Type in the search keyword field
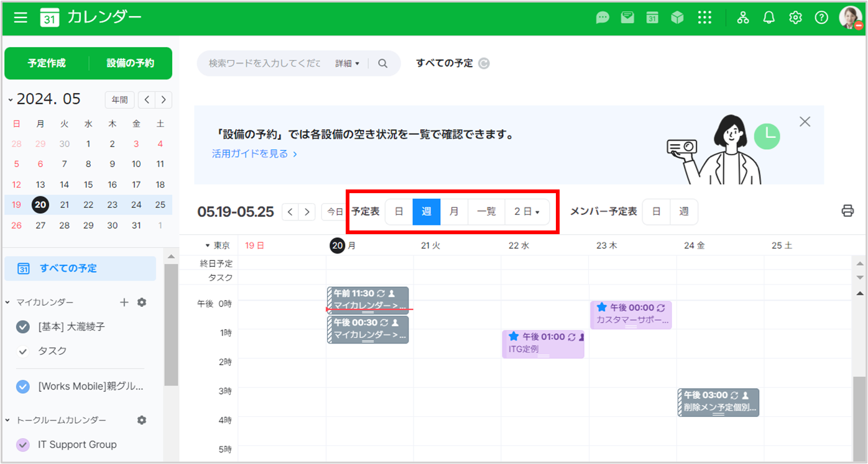 tap(264, 63)
